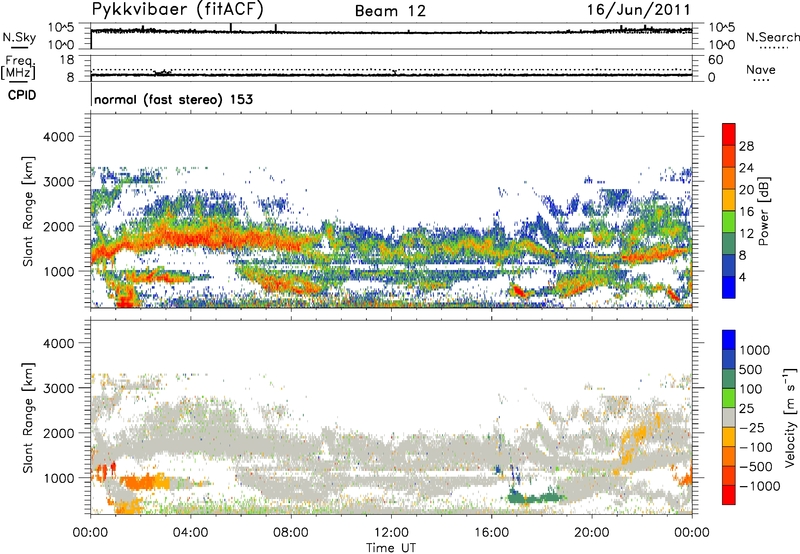Click power colorbar value 4
Screen dimensions: 800x554
tap(743, 277)
